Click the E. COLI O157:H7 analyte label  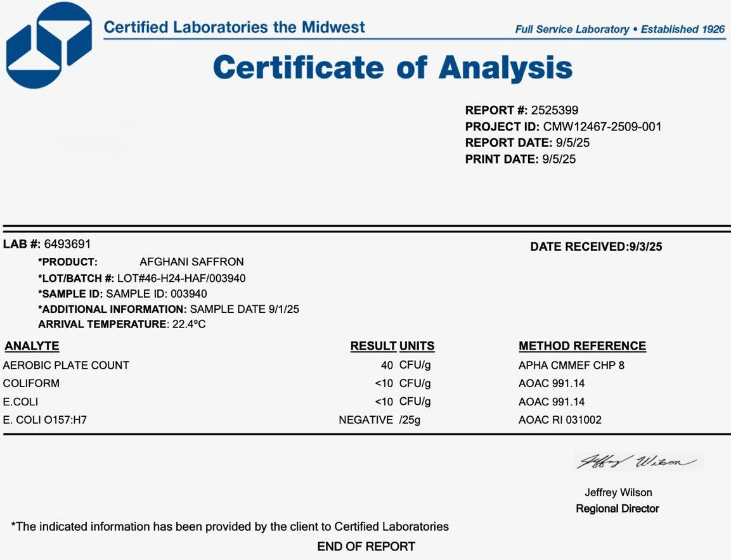[45, 420]
